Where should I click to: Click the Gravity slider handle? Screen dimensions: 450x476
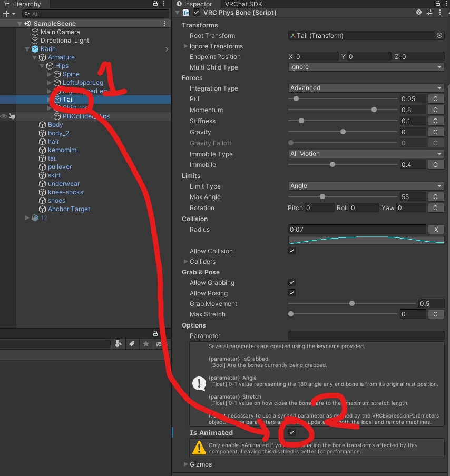click(343, 132)
